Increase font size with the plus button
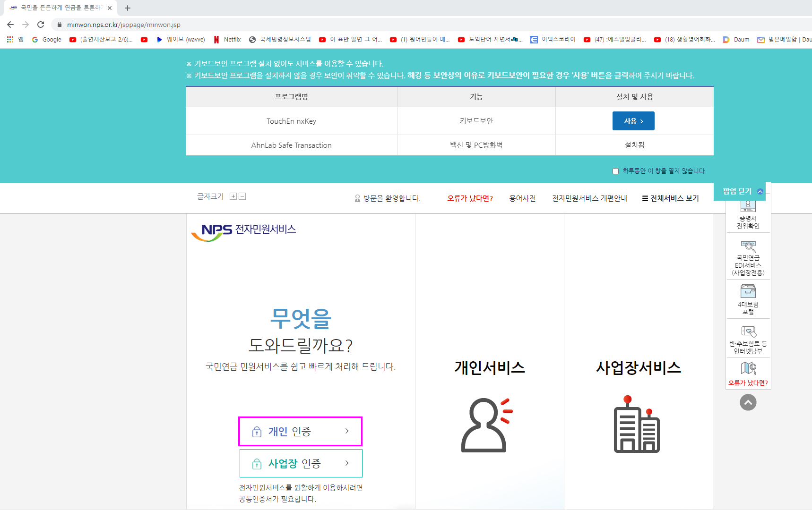 tap(233, 196)
